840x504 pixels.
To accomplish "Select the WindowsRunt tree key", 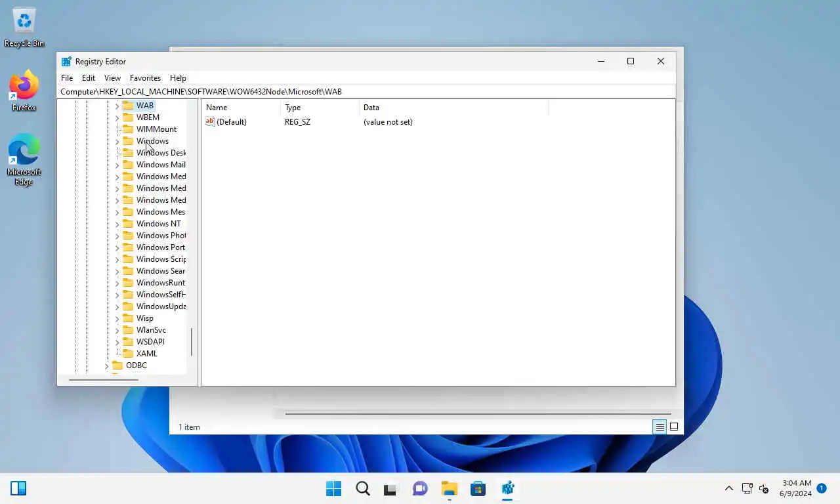I will click(x=161, y=283).
